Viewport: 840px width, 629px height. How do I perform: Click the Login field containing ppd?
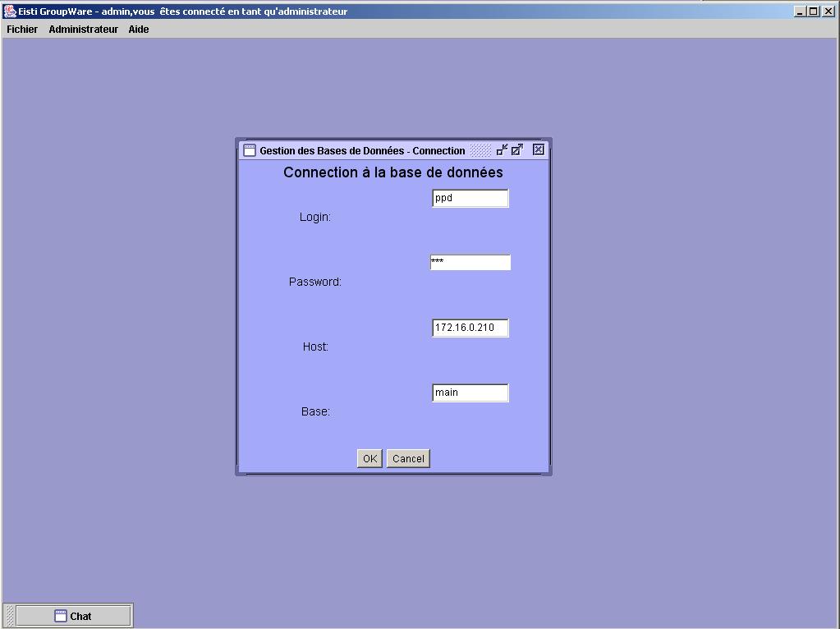click(x=470, y=198)
